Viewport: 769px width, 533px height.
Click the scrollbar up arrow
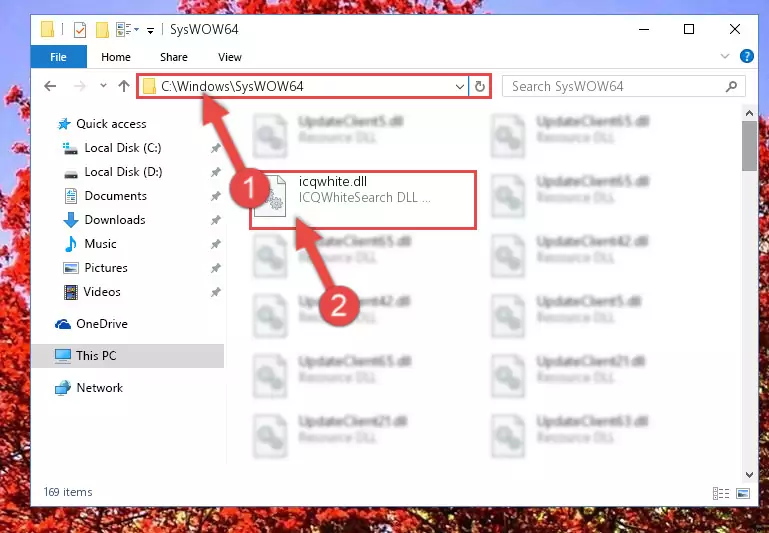pyautogui.click(x=749, y=114)
